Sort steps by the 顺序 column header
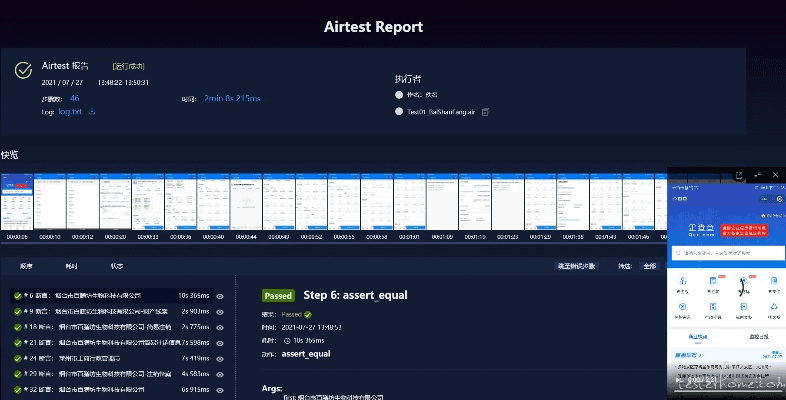 click(27, 267)
